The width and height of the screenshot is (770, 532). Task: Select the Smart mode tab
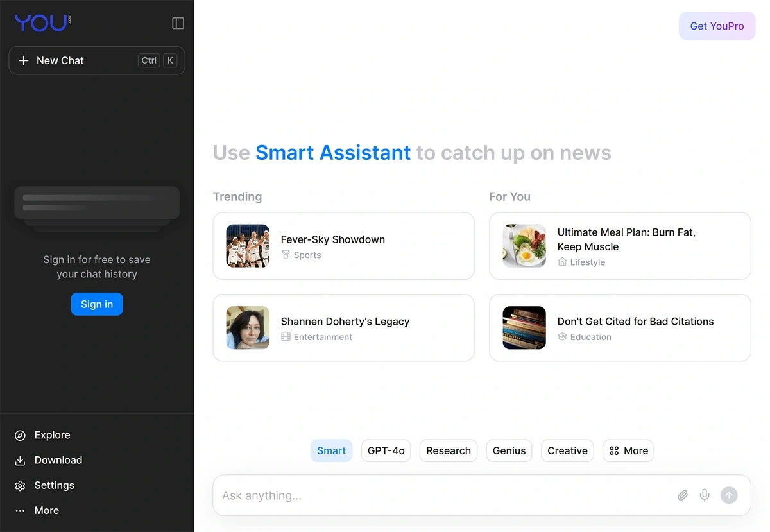(331, 450)
